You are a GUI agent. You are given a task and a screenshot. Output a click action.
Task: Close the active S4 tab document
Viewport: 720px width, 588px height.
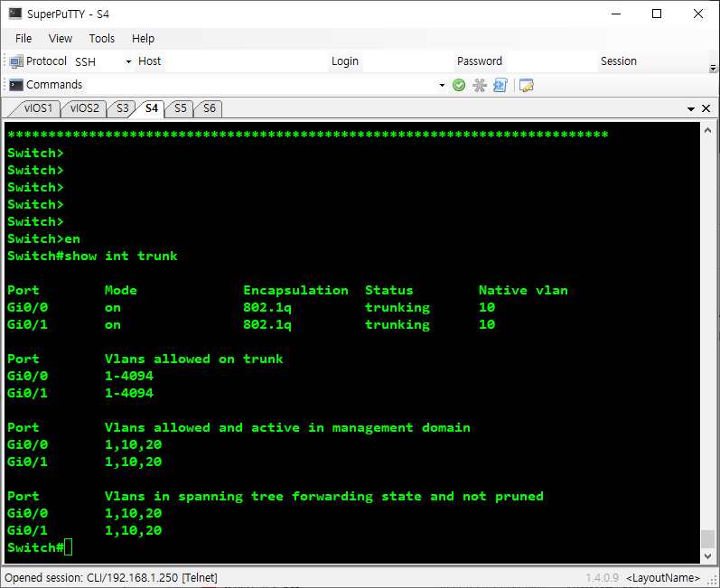coord(706,108)
